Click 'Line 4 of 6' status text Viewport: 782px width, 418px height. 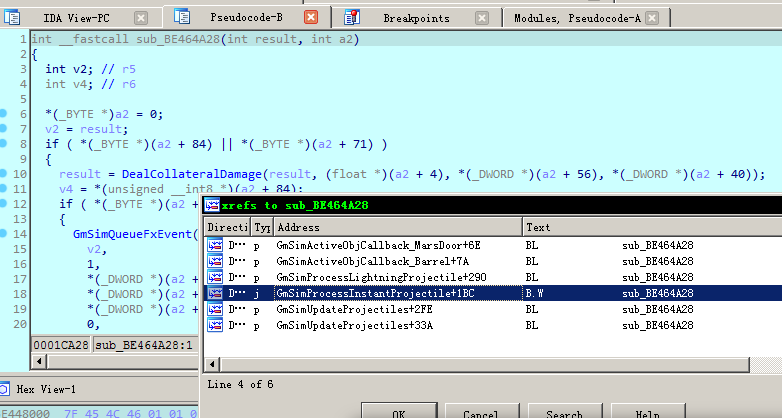pyautogui.click(x=240, y=384)
